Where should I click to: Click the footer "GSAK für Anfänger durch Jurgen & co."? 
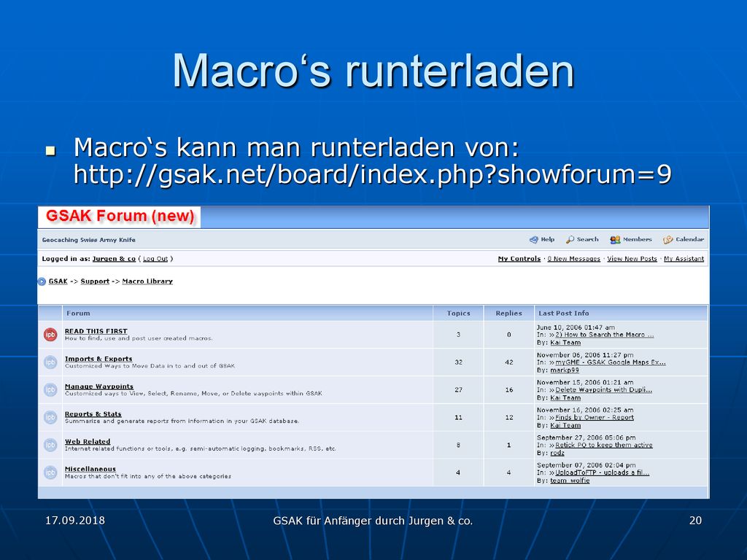(x=373, y=521)
